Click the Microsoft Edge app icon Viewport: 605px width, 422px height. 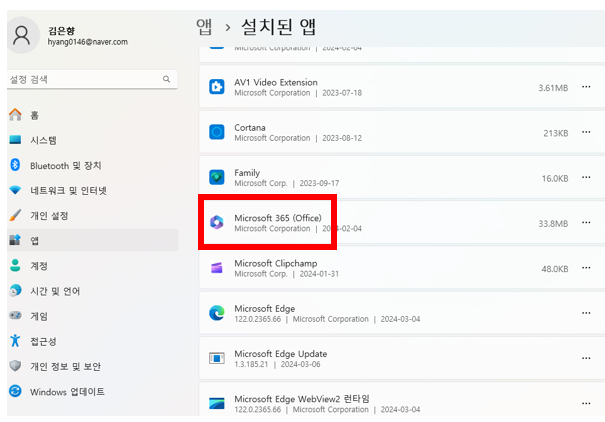point(217,312)
